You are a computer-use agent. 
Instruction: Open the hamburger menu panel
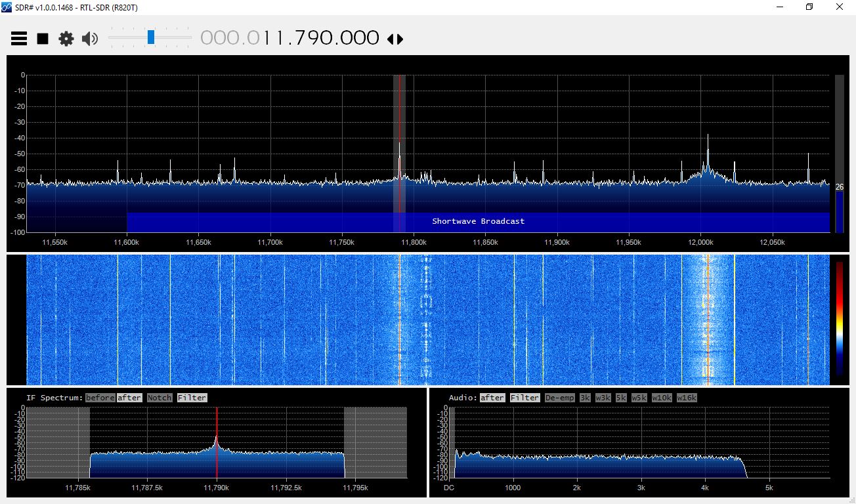tap(19, 39)
